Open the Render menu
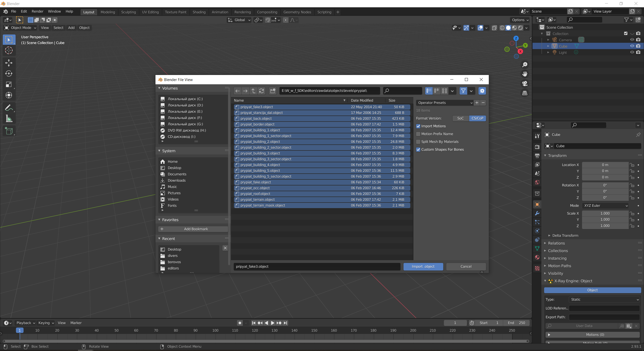644x351 pixels. pyautogui.click(x=37, y=11)
